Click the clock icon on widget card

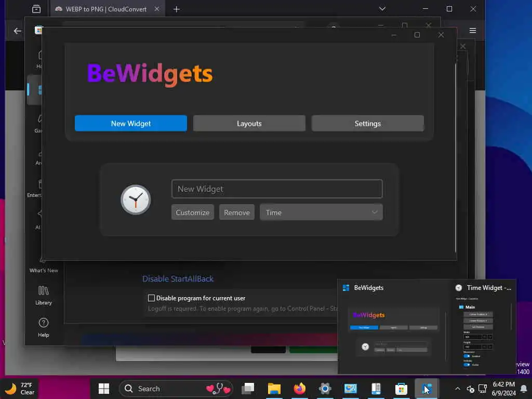(136, 200)
